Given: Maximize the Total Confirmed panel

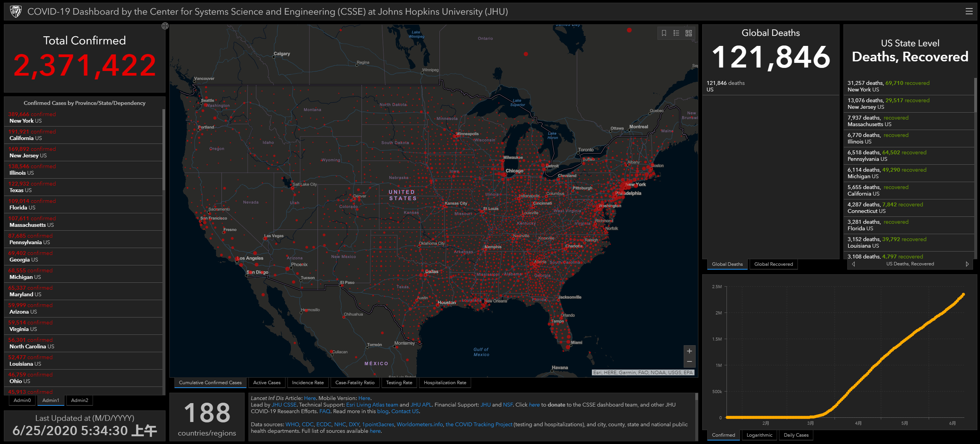Looking at the screenshot, I should (165, 26).
